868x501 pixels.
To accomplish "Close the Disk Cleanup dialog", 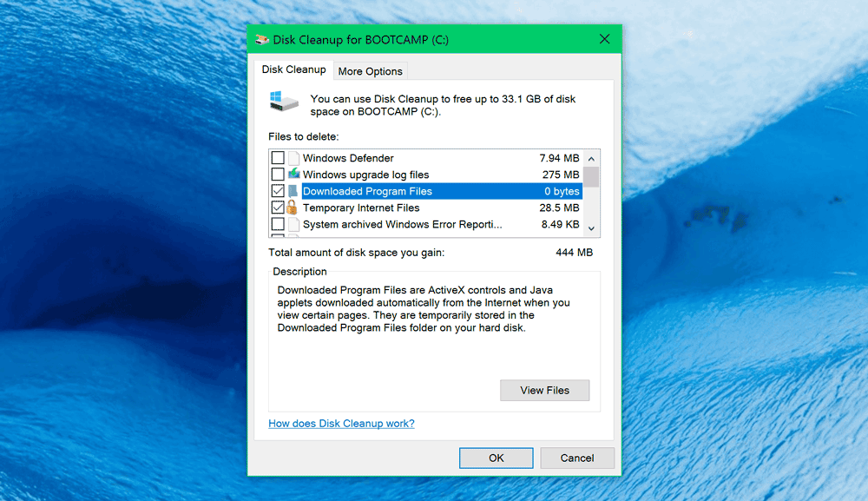I will 604,39.
